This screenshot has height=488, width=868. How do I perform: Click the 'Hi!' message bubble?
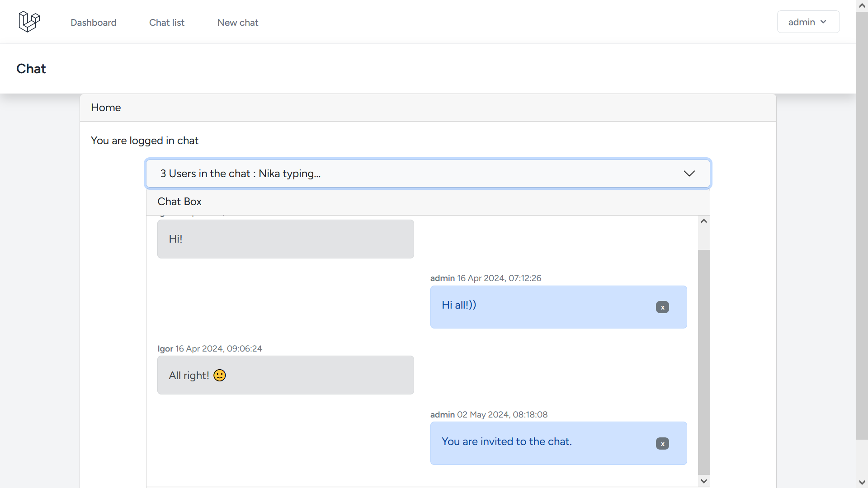[x=285, y=239]
